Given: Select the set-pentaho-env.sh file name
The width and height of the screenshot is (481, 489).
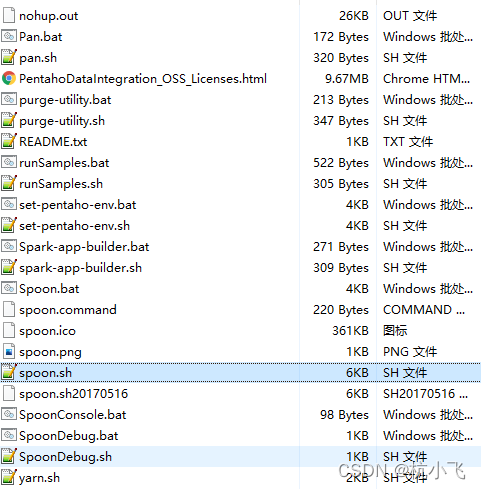Looking at the screenshot, I should 75,226.
